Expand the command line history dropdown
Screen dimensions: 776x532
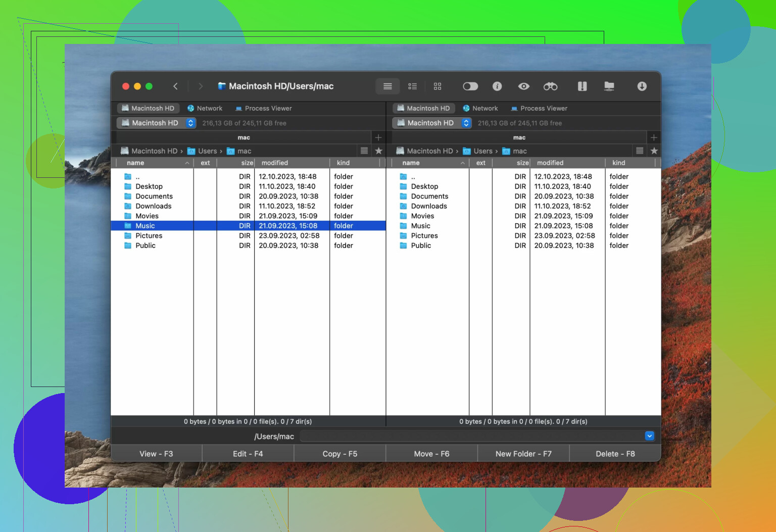(649, 436)
